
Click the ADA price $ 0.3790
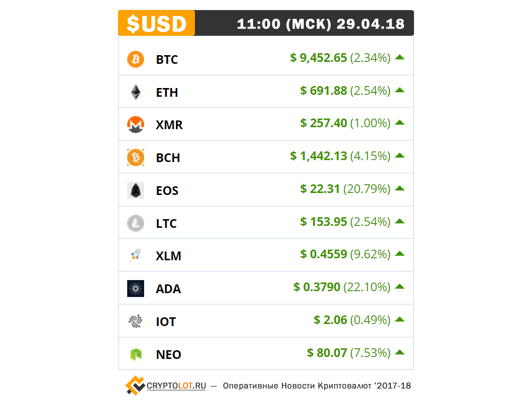tap(317, 287)
